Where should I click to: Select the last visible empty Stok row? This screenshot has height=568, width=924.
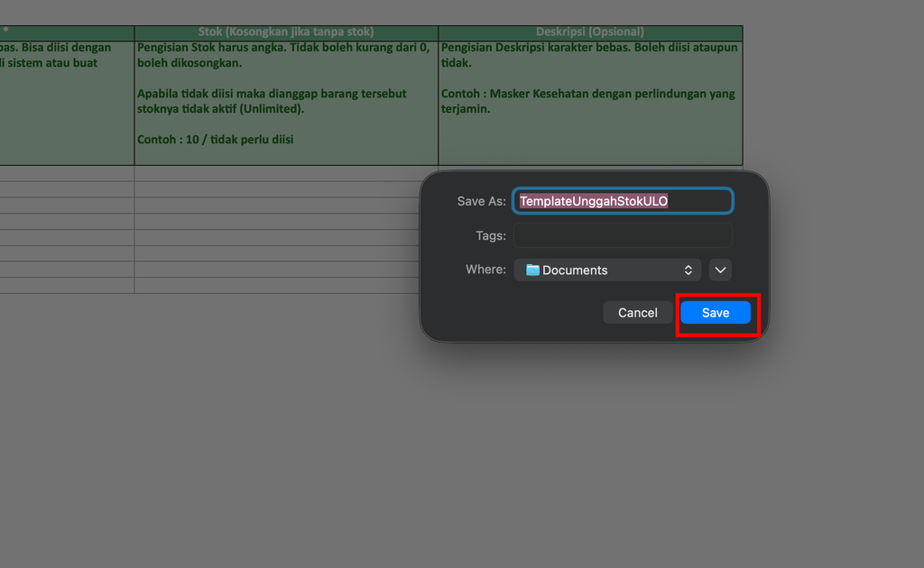(x=277, y=286)
